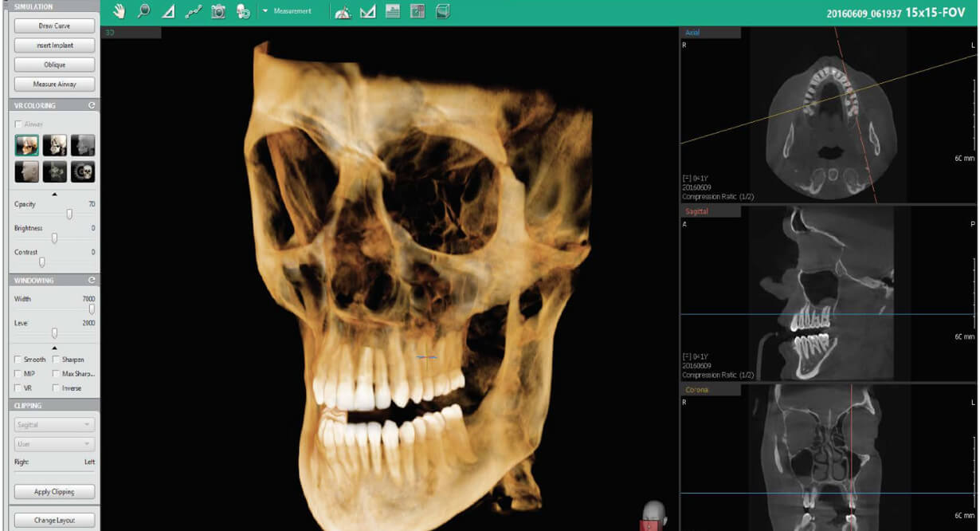The height and width of the screenshot is (531, 980).
Task: Open the User clipping dropdown
Action: coord(54,444)
